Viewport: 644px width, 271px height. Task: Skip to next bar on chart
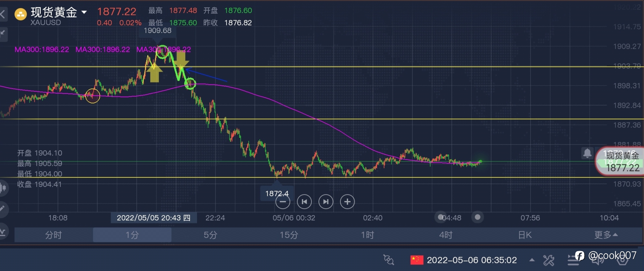click(x=326, y=202)
